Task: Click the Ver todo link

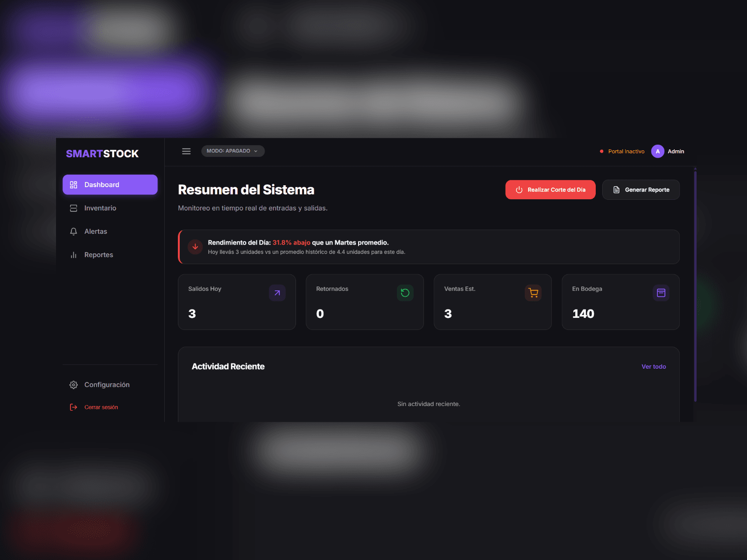Action: (654, 367)
